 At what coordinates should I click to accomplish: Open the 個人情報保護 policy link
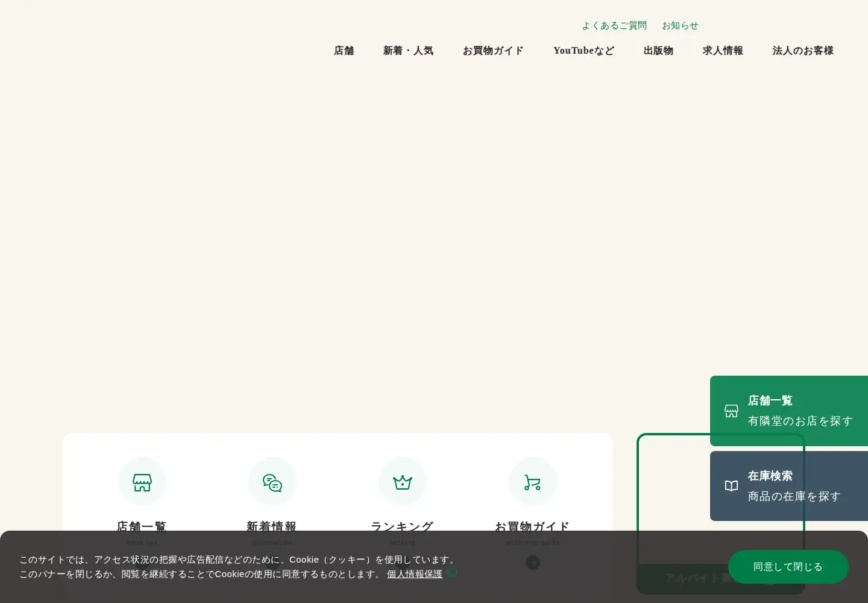415,574
